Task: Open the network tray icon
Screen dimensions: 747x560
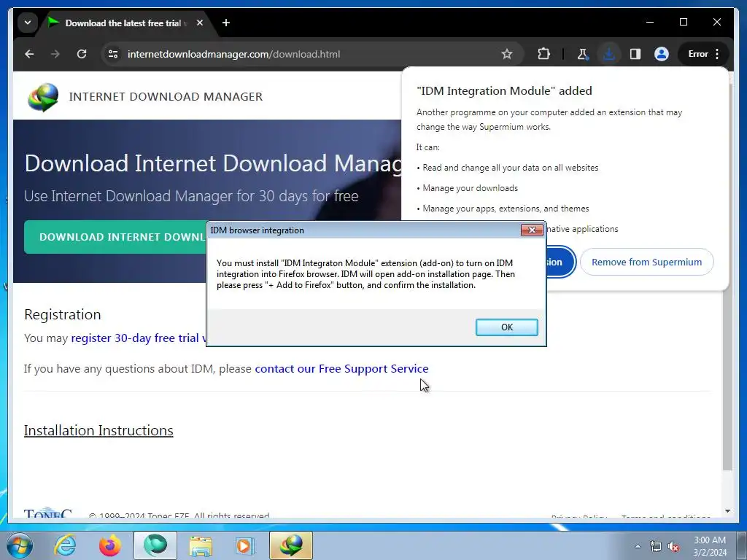Action: [x=656, y=547]
